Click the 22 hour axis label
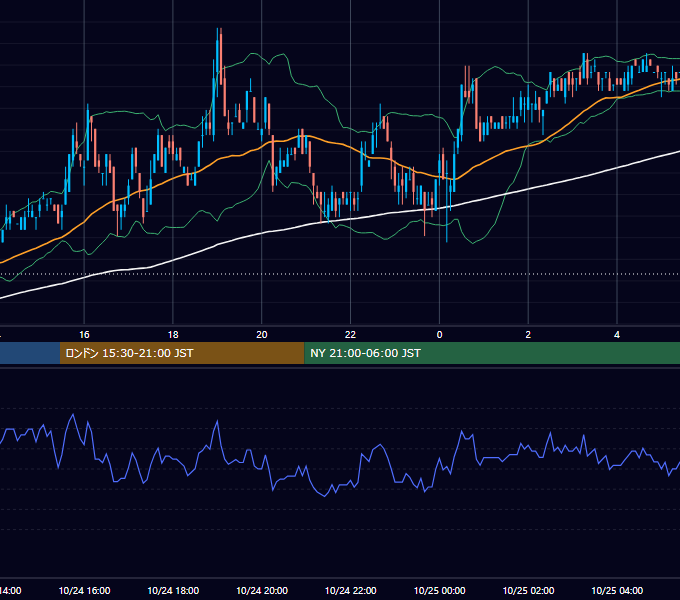The image size is (680, 600). (350, 335)
